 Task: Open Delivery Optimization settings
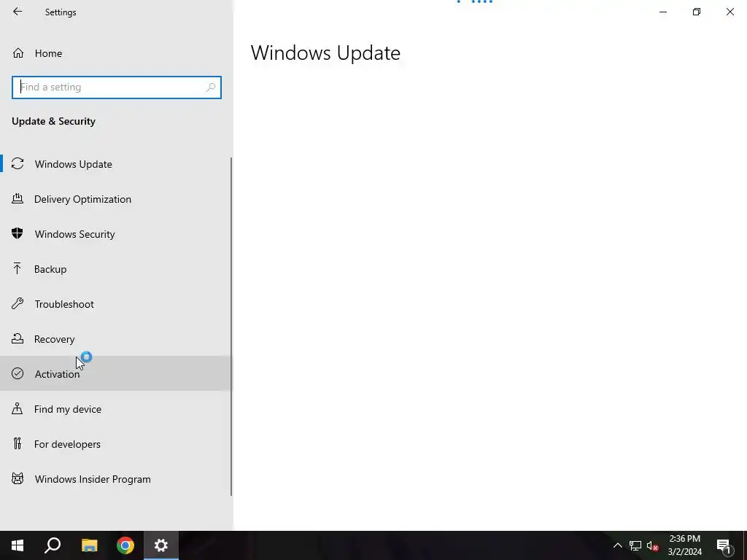click(116, 199)
